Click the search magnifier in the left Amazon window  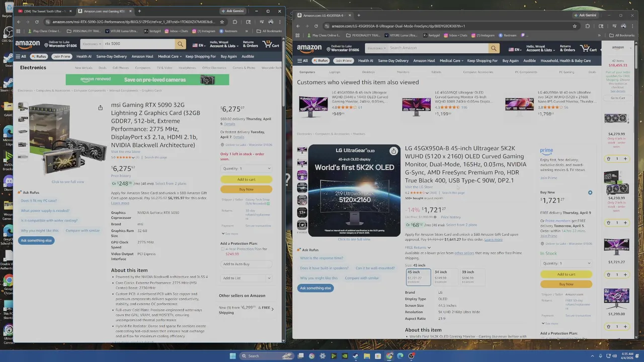click(x=180, y=44)
